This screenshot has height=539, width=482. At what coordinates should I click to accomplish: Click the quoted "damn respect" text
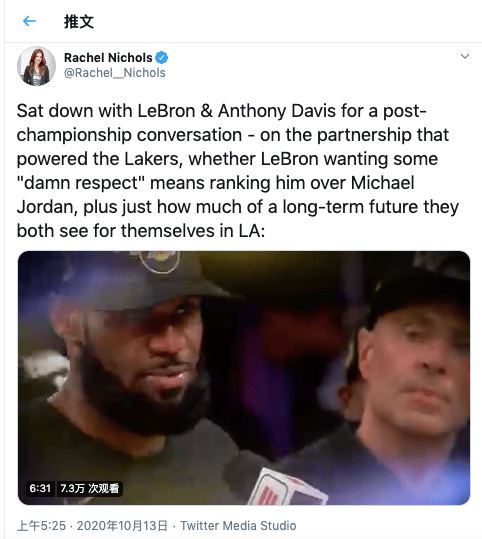(81, 183)
